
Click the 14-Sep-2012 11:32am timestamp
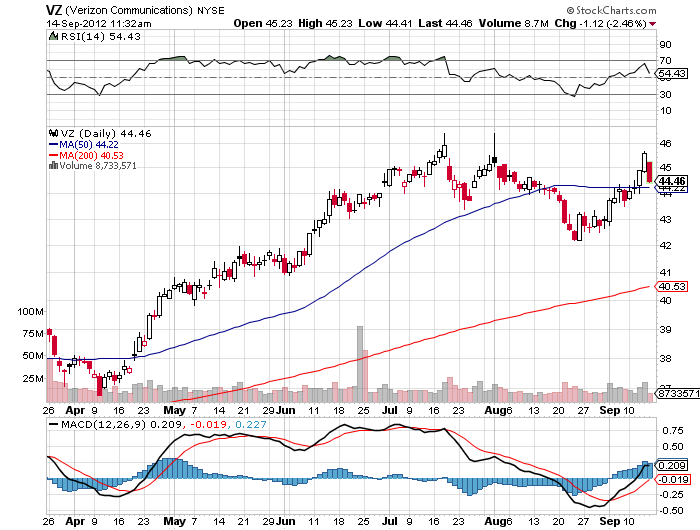(99, 24)
